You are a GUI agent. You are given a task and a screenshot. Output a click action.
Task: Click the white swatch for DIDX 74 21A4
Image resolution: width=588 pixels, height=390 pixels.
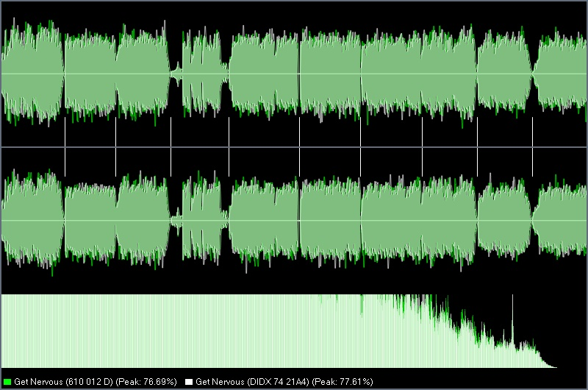click(x=189, y=382)
